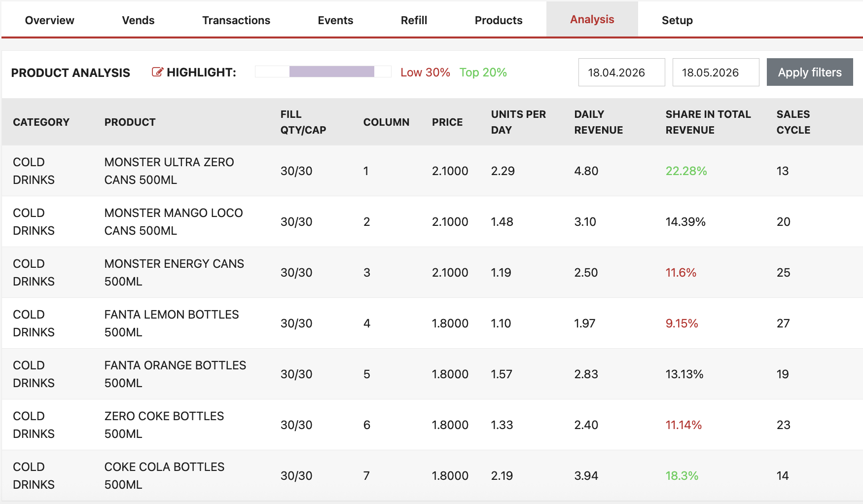Click sales cycle value 14
This screenshot has width=863, height=504.
pos(783,476)
